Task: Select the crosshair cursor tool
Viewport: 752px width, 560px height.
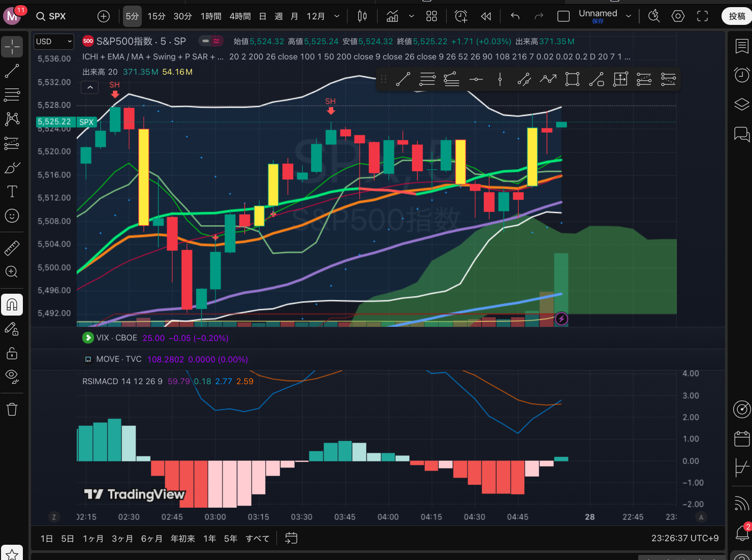Action: click(x=12, y=47)
